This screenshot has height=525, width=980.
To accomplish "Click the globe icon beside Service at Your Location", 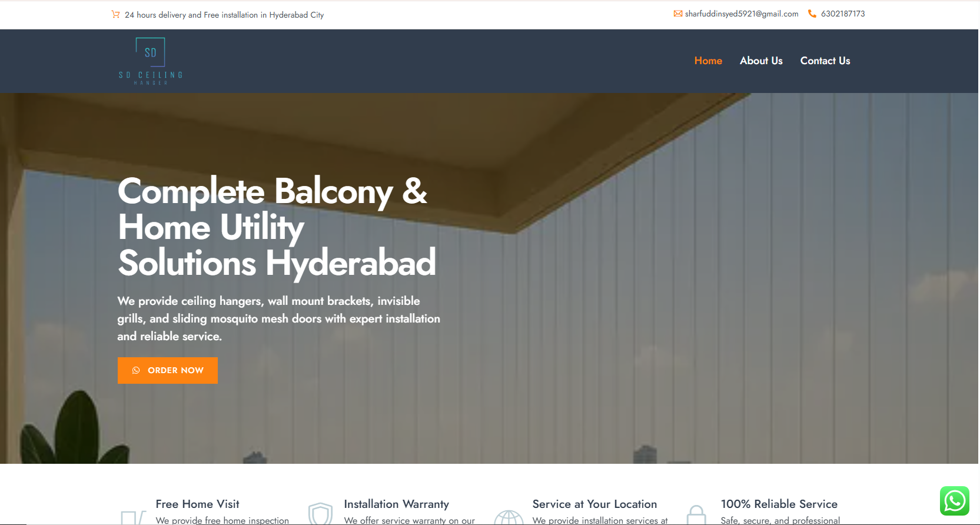I will point(509,517).
